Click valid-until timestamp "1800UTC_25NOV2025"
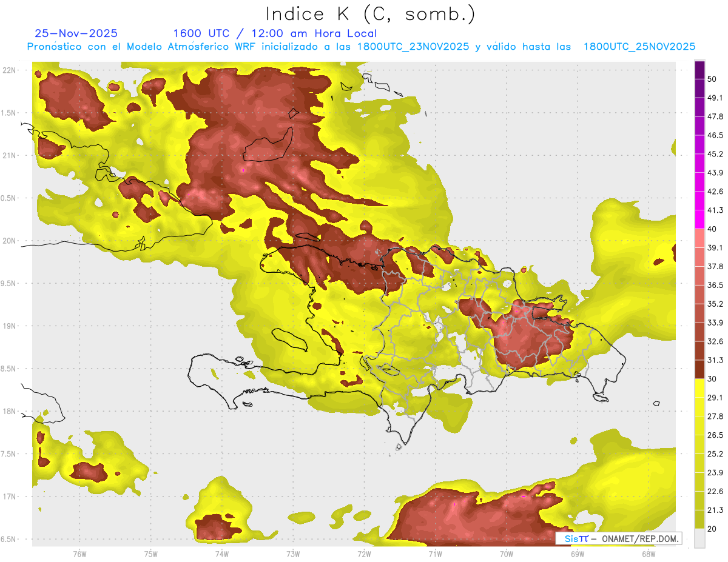Viewport: 728px width, 562px height. [639, 47]
